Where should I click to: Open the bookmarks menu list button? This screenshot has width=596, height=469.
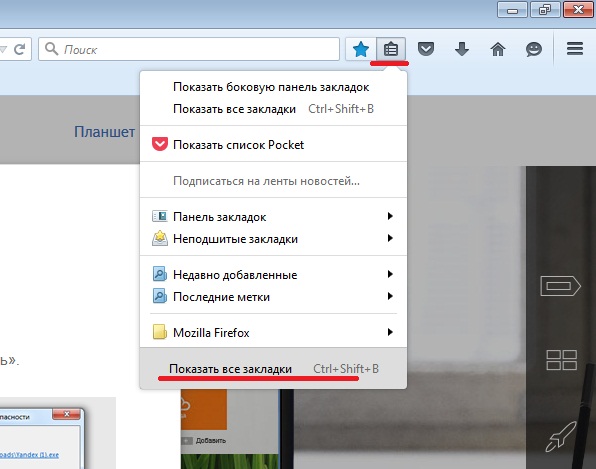[x=391, y=49]
